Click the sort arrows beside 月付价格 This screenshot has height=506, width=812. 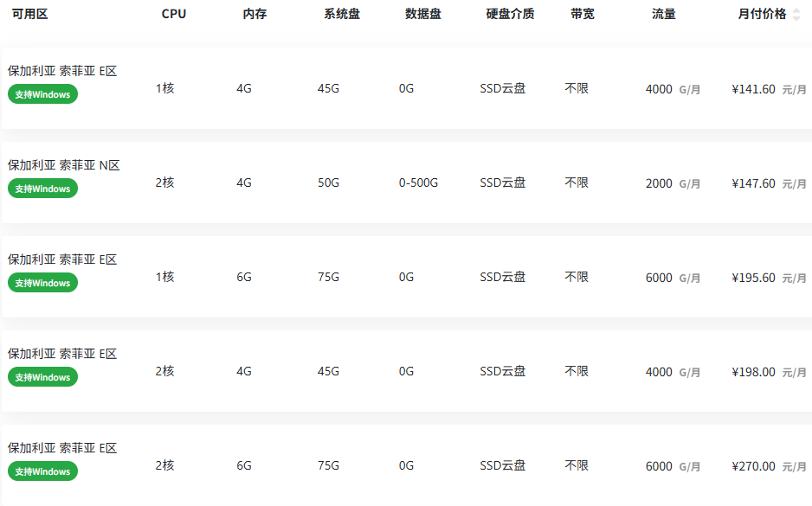pos(796,15)
